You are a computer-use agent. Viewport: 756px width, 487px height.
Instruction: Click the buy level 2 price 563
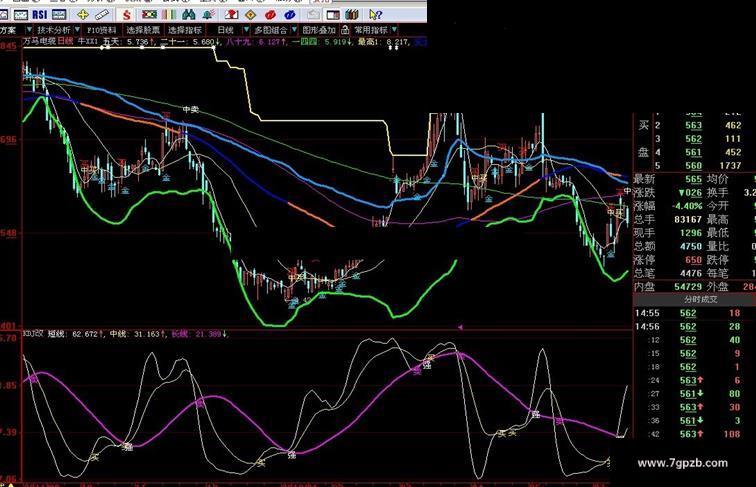click(x=693, y=125)
